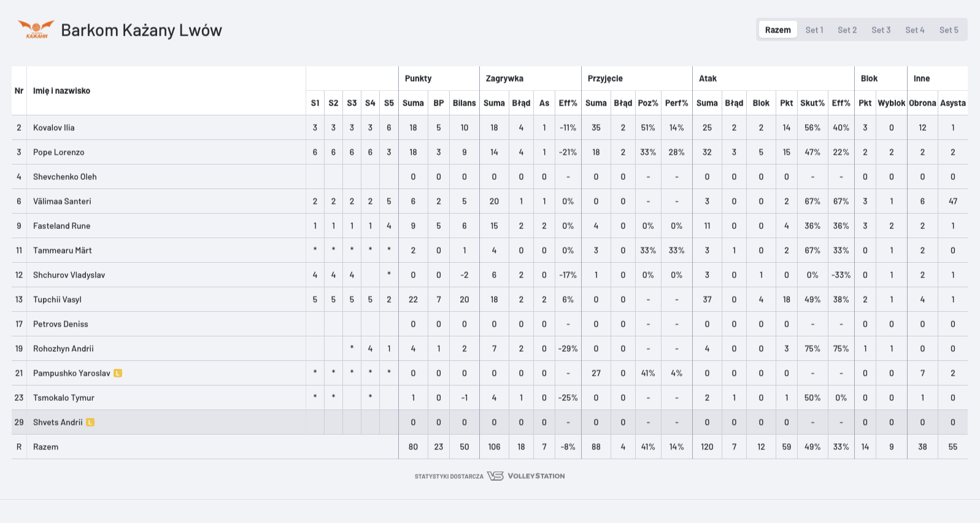The height and width of the screenshot is (523, 980).
Task: Click on player name Pope Lorenzo
Action: pos(59,152)
